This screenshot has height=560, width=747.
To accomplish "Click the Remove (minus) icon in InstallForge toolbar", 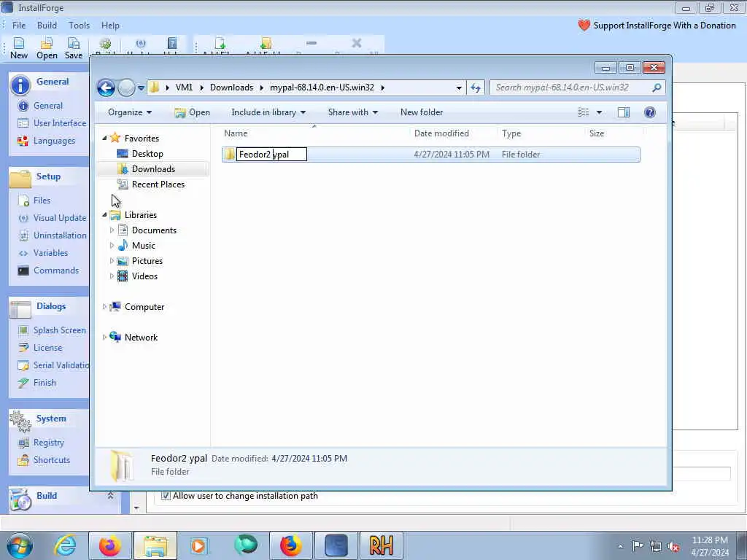I will coord(311,43).
